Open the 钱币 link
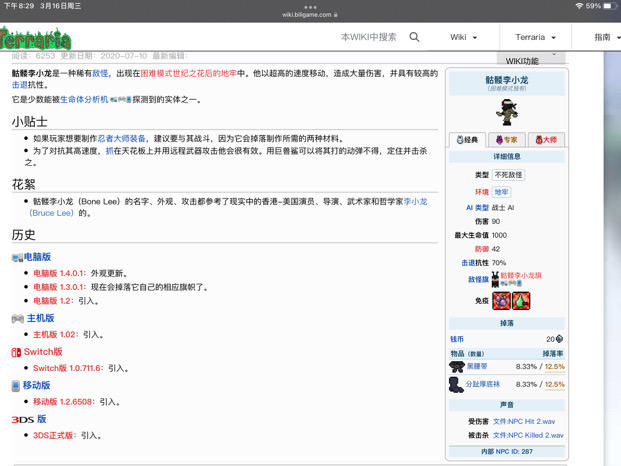Image resolution: width=621 pixels, height=466 pixels. 457,339
